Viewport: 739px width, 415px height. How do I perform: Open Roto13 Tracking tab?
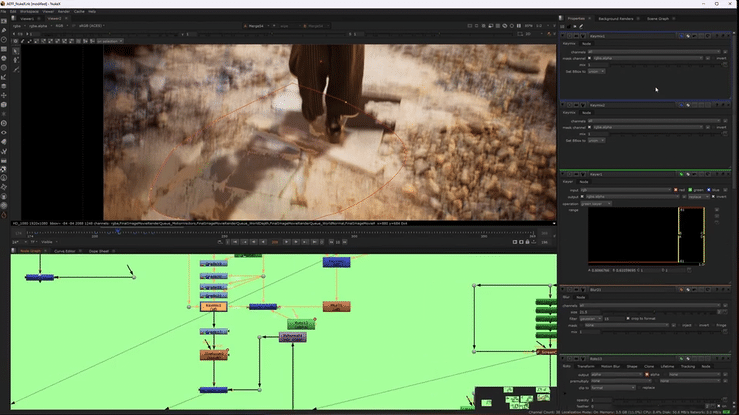point(688,366)
